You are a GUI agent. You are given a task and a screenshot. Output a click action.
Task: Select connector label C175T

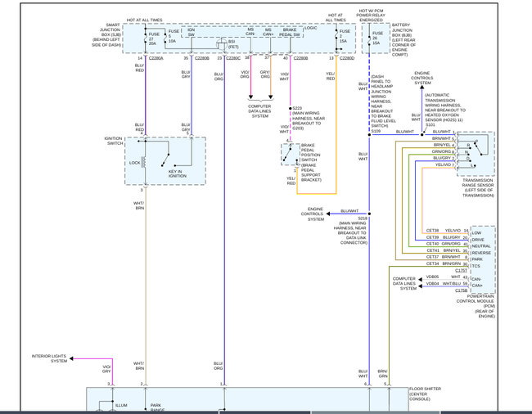(x=461, y=271)
